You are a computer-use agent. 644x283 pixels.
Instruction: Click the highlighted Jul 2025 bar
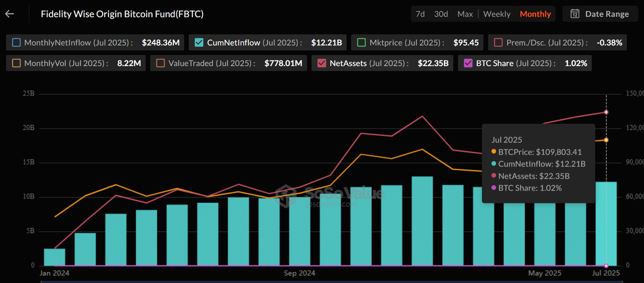coord(606,224)
